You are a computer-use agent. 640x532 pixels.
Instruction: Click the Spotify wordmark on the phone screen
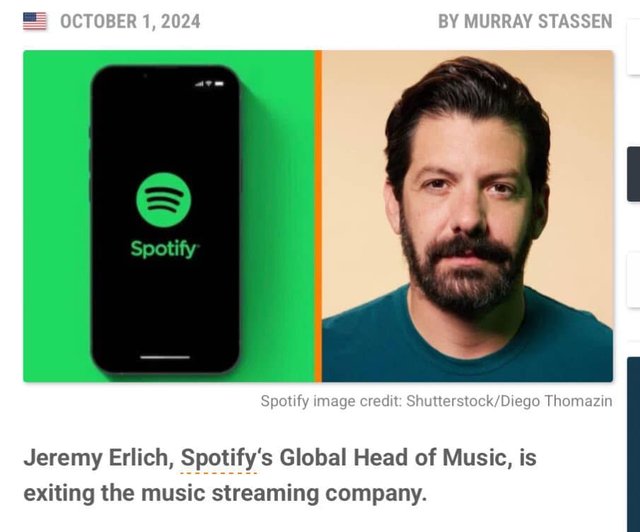165,248
